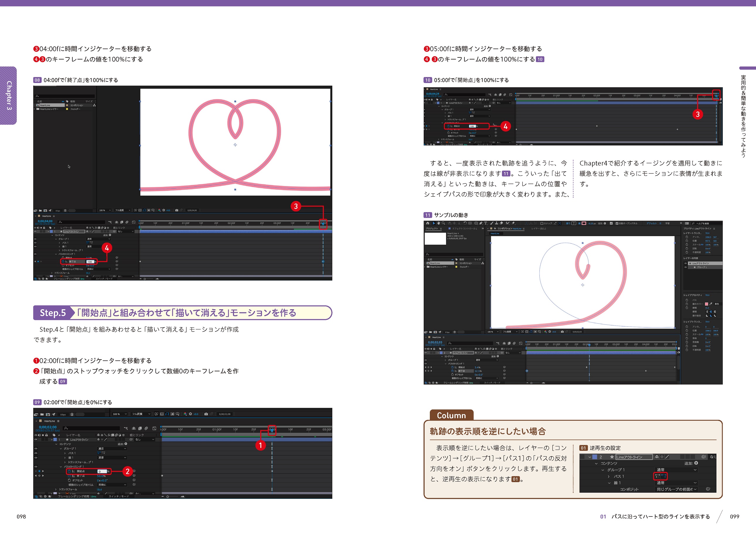Click リセット next to トランスフォーム in figure 09
The height and width of the screenshot is (534, 756).
point(99,490)
